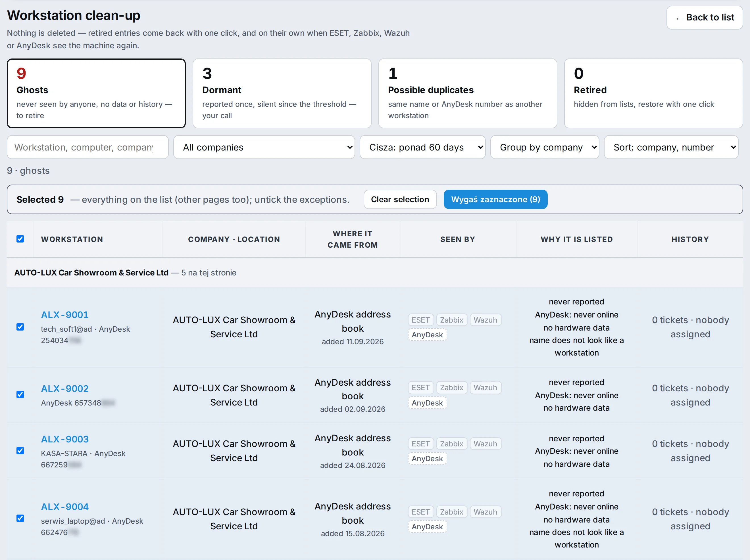Click the ESET badge in ALX-9003 row

(x=421, y=444)
